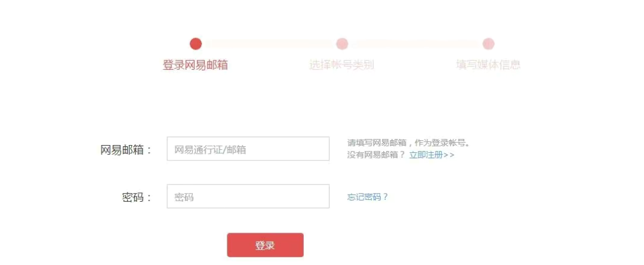The height and width of the screenshot is (265, 644).
Task: Click the 没有网易邮箱？ prompt text
Action: [376, 155]
